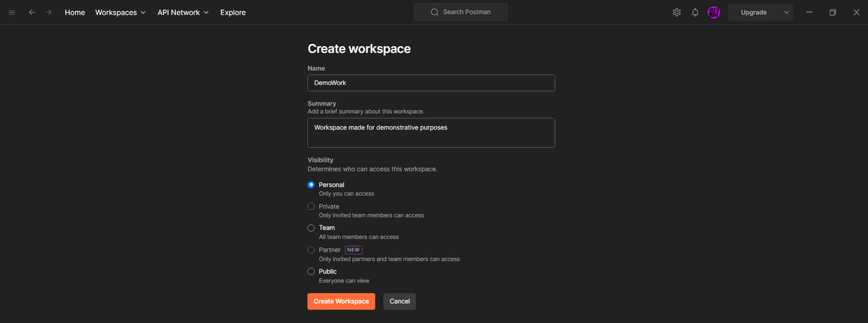Go to the Home tab
This screenshot has width=868, height=323.
click(75, 12)
